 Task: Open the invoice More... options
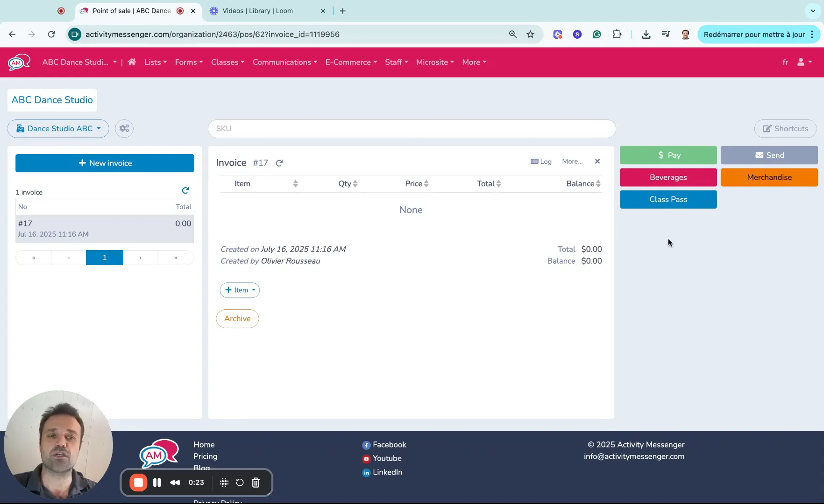click(572, 161)
